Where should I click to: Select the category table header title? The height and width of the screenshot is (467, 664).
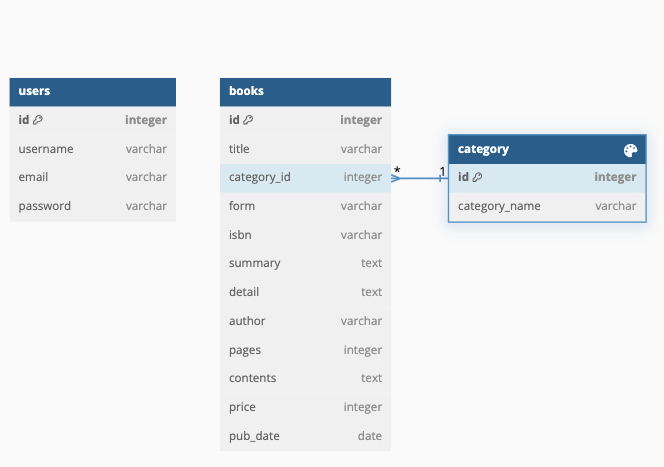pyautogui.click(x=483, y=149)
